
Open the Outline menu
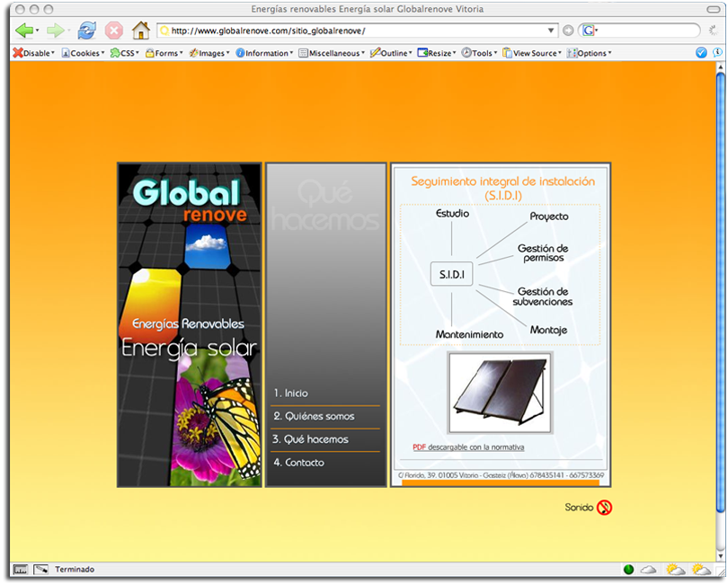click(x=391, y=53)
